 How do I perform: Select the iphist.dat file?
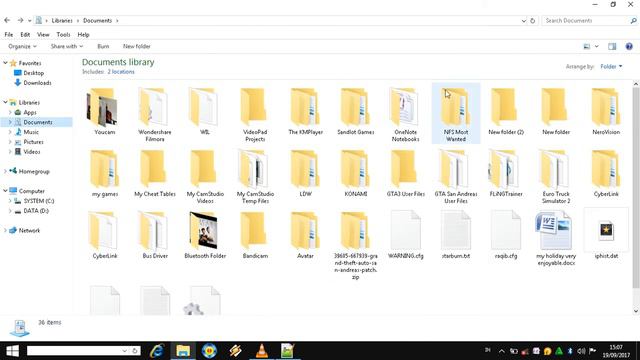pos(606,235)
